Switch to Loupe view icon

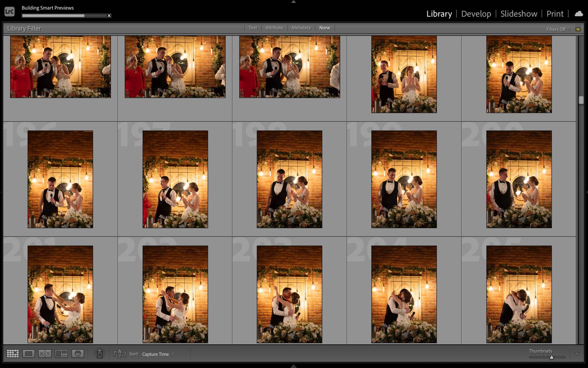coord(28,353)
